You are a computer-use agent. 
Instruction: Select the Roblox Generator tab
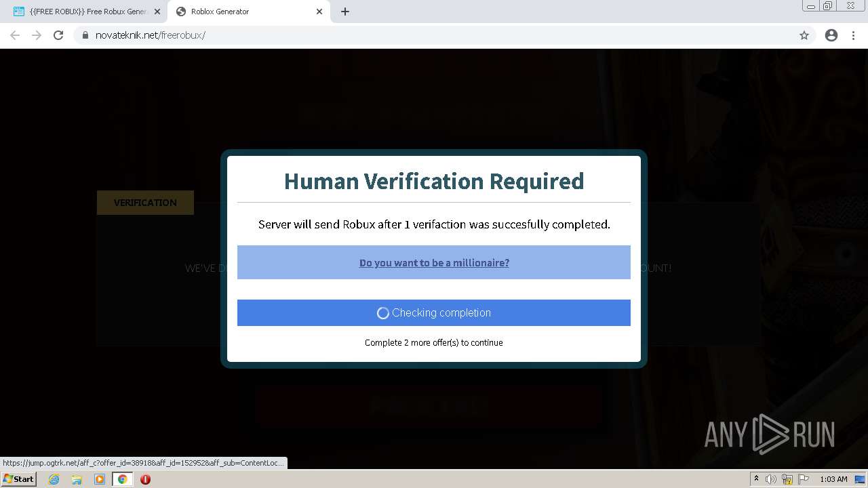click(x=248, y=12)
